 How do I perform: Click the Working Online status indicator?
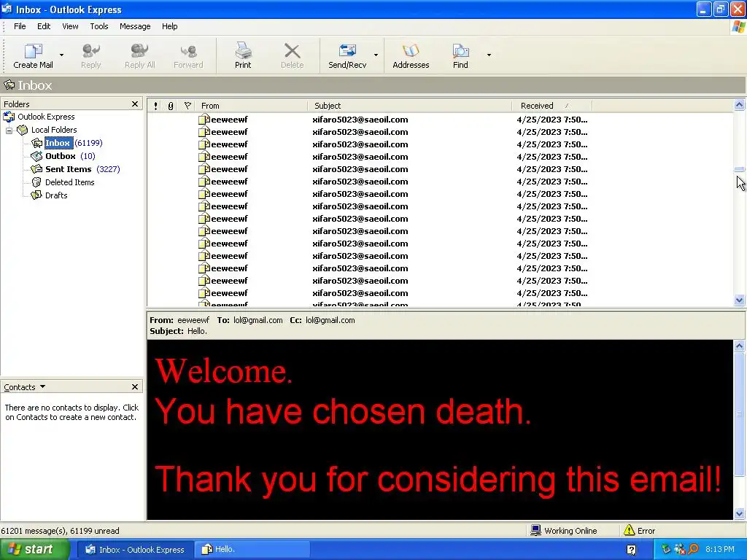coord(564,531)
